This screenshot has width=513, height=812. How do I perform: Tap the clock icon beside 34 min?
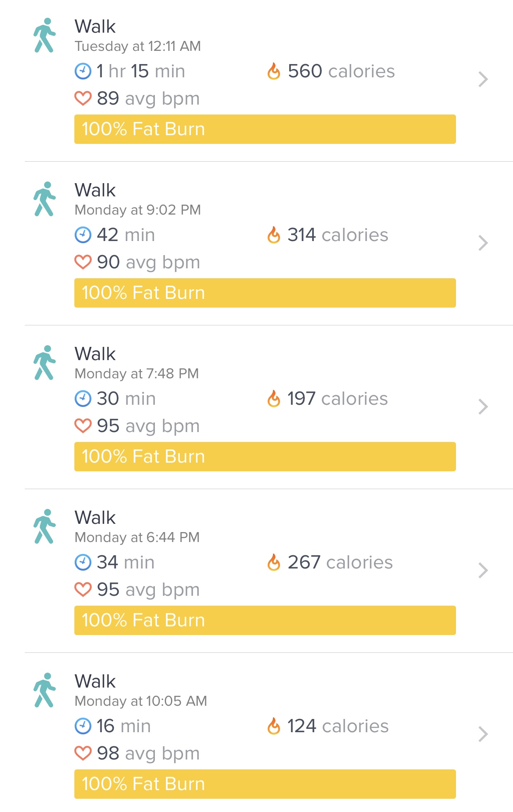(x=83, y=562)
